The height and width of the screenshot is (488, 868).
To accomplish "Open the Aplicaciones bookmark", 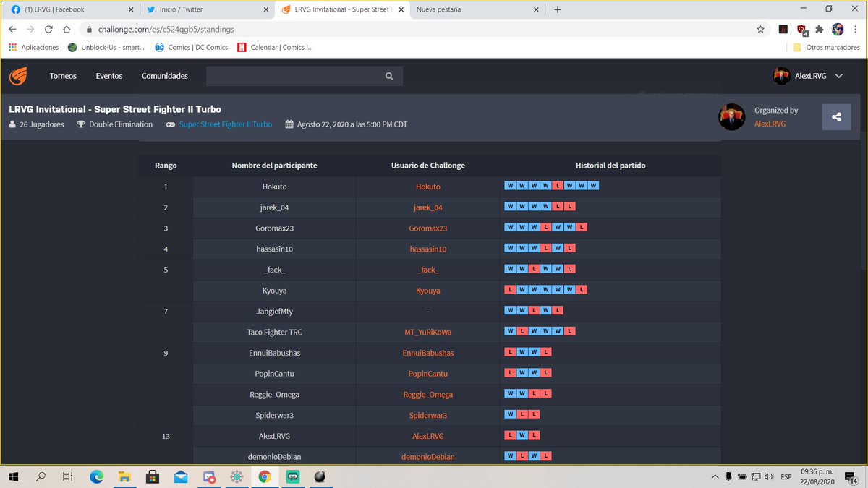I will (x=33, y=48).
